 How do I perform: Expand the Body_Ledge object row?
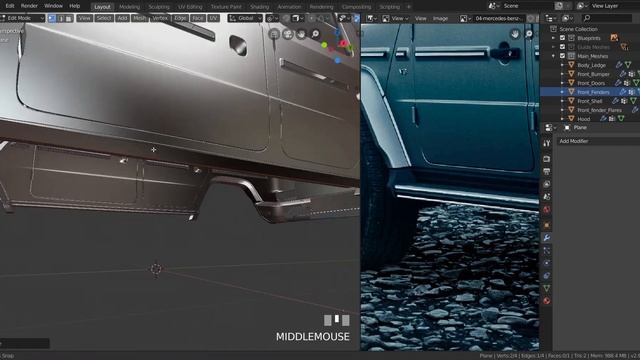562,65
